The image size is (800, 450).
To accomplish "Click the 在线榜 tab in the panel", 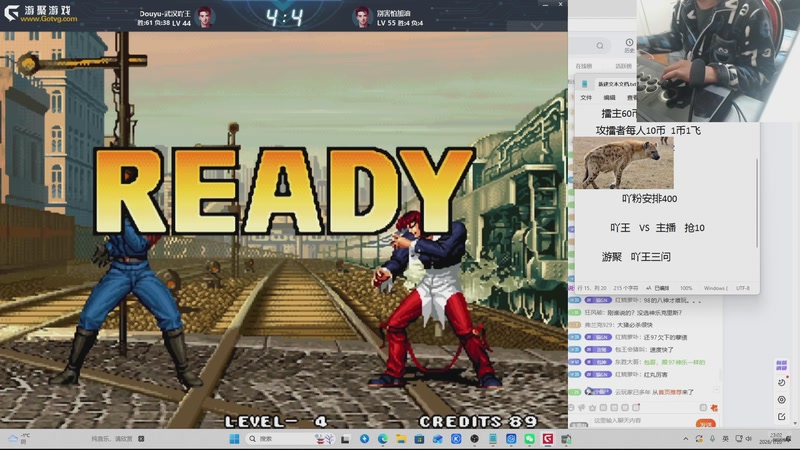I will pyautogui.click(x=584, y=66).
